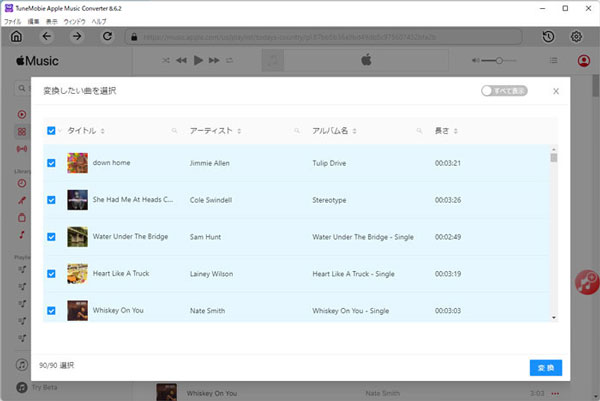Click the URL address bar

(323, 37)
